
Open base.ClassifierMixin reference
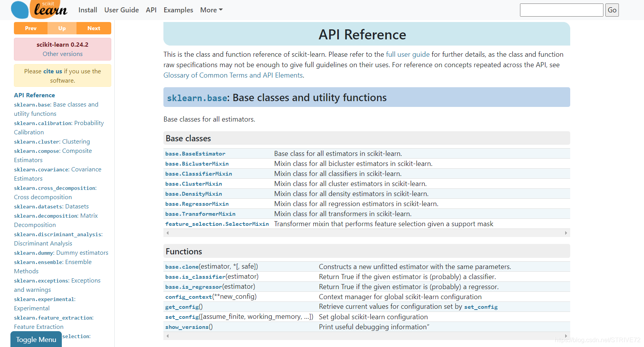tap(199, 174)
